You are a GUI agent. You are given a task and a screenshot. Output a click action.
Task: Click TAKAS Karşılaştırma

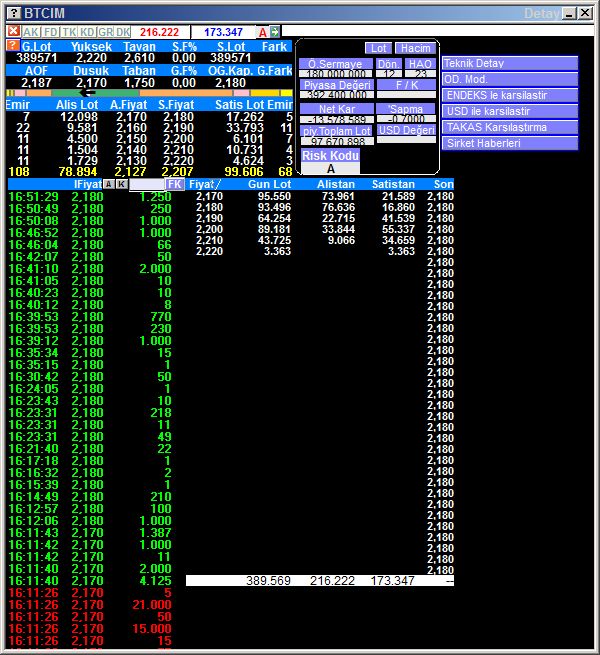[510, 127]
